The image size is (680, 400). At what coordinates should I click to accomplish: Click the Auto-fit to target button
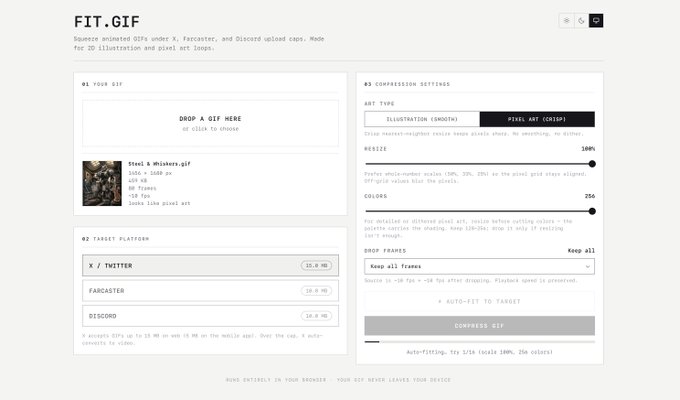pos(479,302)
